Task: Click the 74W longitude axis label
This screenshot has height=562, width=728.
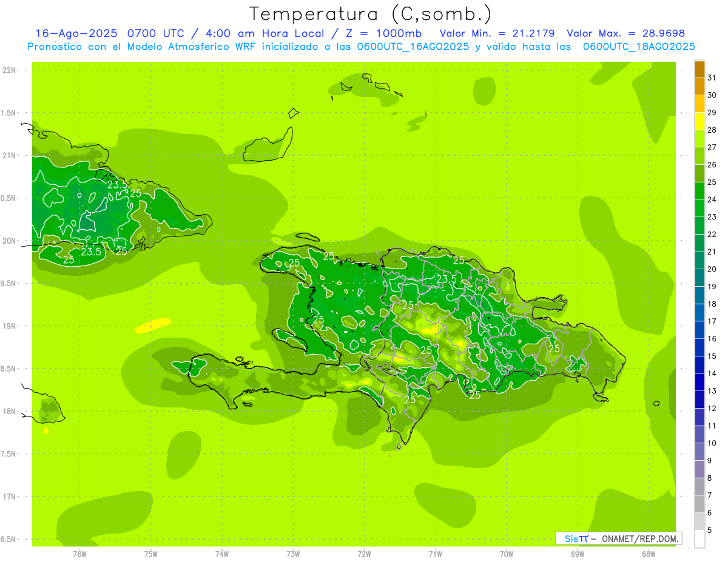Action: [222, 555]
